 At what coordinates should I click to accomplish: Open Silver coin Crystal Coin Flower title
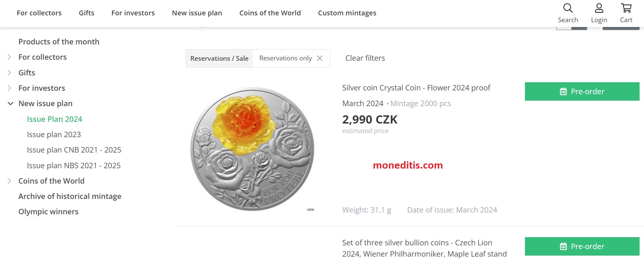[x=416, y=88]
